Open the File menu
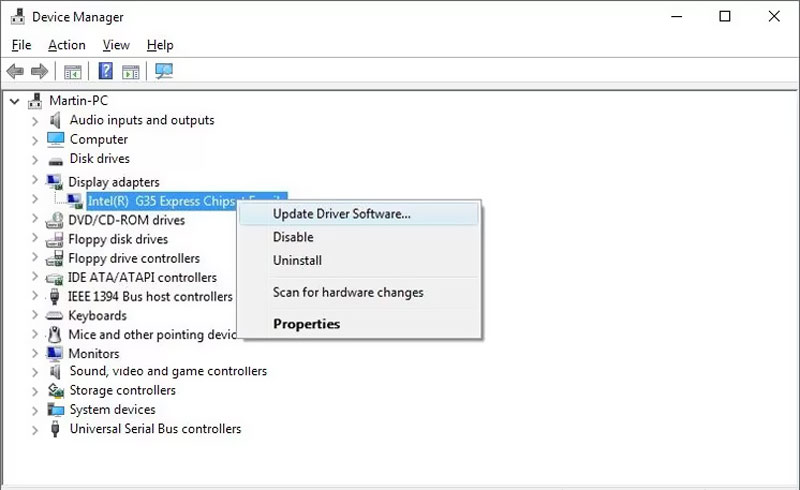The height and width of the screenshot is (490, 800). pos(21,45)
